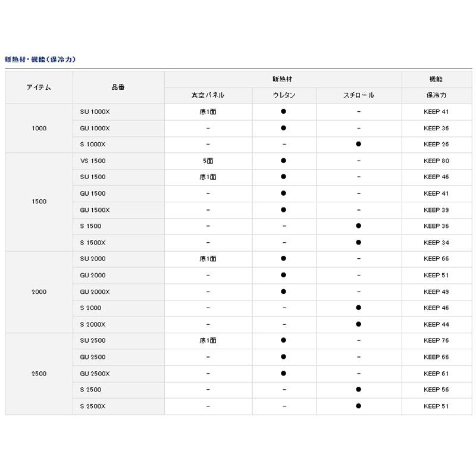Click the 底1面 cell in SU 2000 row

[x=208, y=259]
